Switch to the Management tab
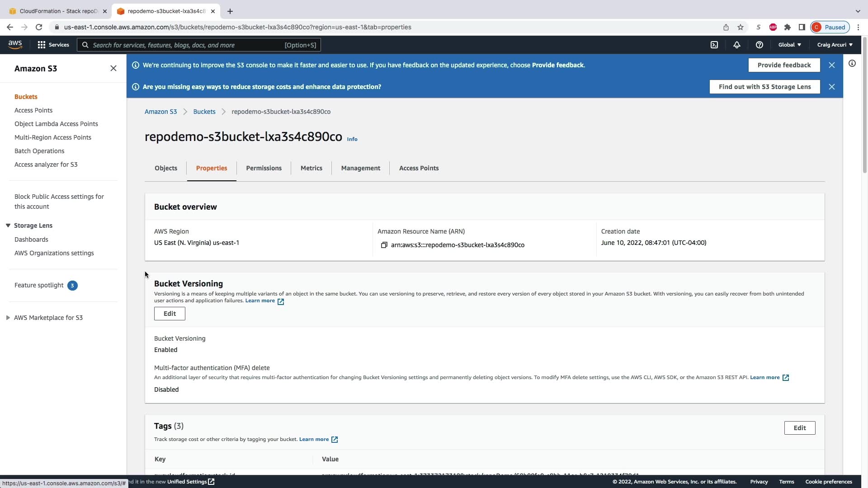868x488 pixels. (360, 168)
